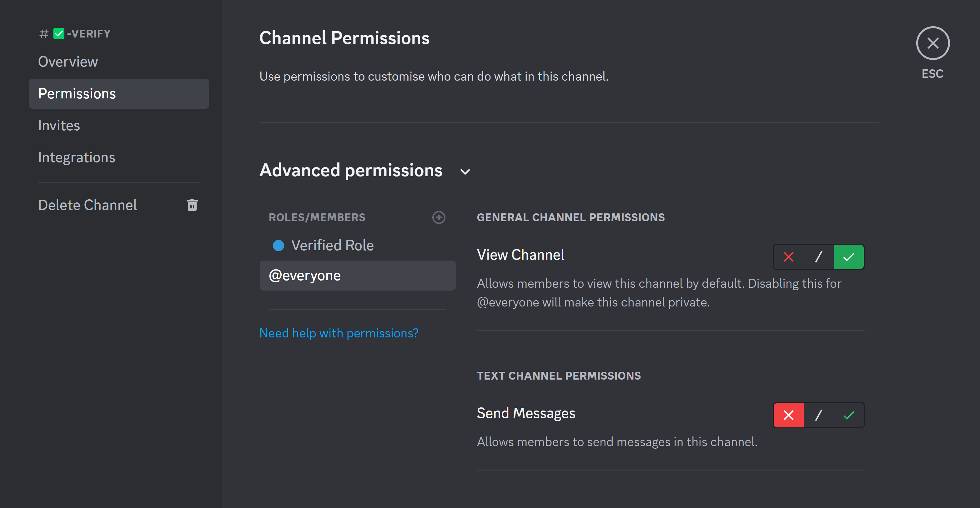The image size is (980, 508).
Task: Close settings with the ESC circle X
Action: [x=932, y=43]
